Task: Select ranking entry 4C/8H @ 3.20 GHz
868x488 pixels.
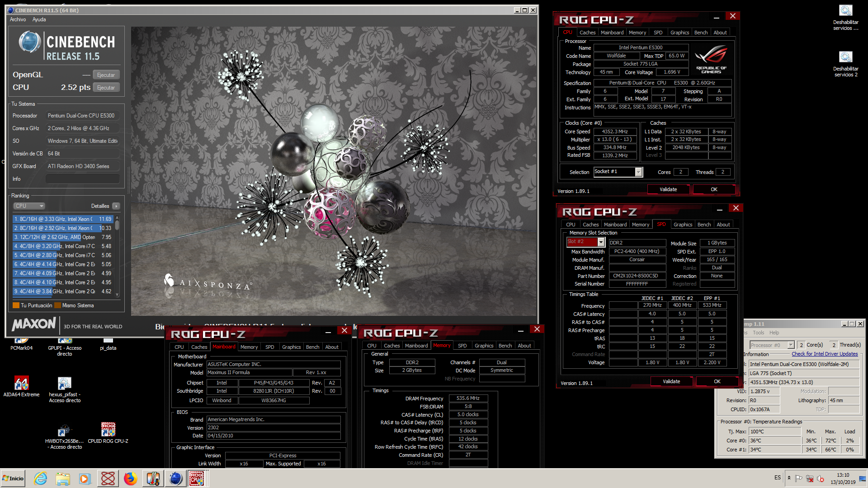Action: coord(63,246)
